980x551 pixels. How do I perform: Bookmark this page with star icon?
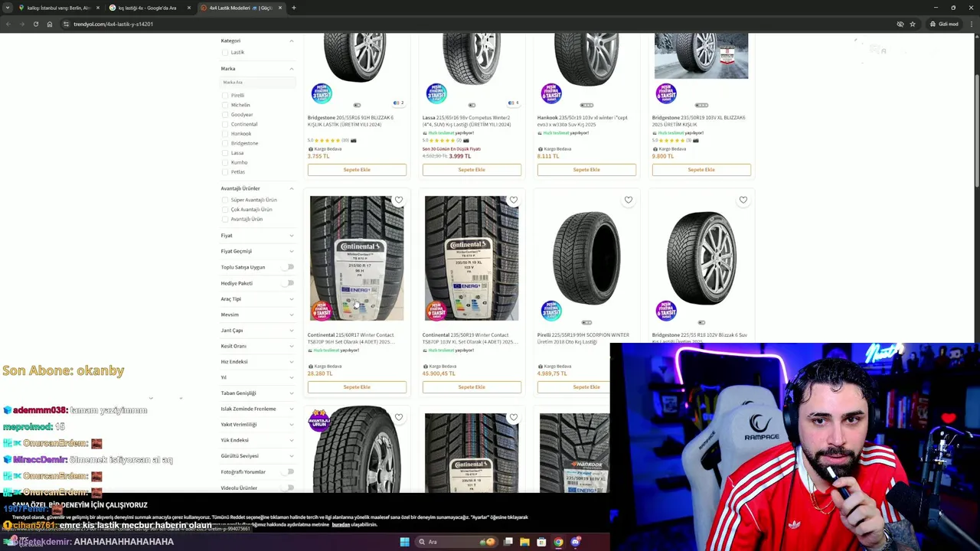(913, 24)
